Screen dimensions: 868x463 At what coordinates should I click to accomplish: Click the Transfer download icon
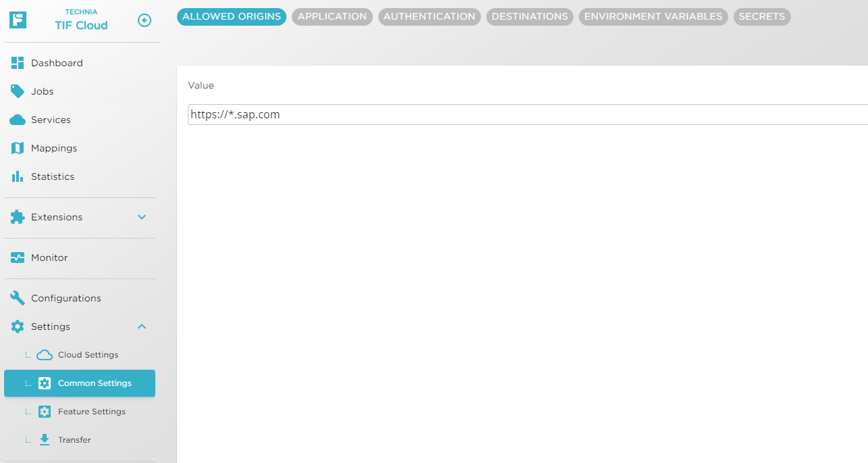45,440
